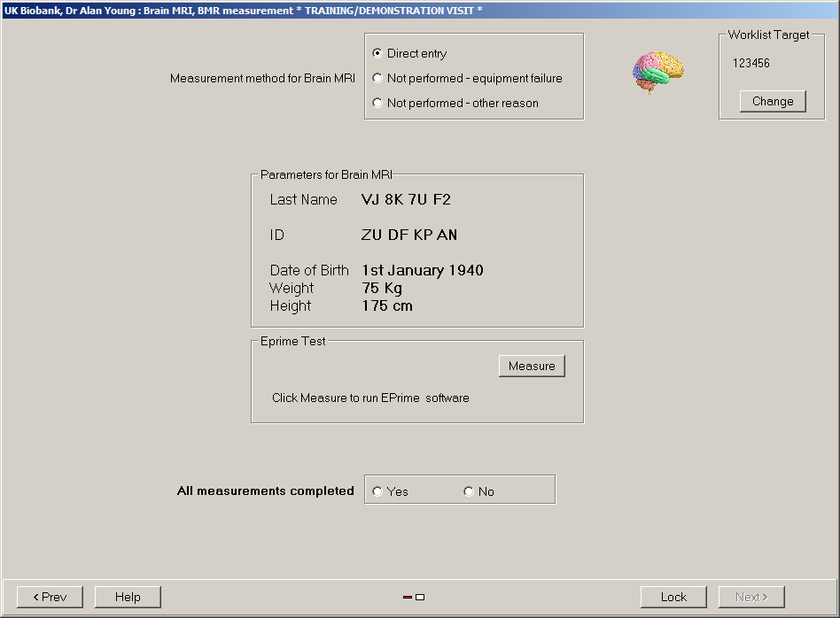Click the Worklist Target number 123456

pos(751,64)
